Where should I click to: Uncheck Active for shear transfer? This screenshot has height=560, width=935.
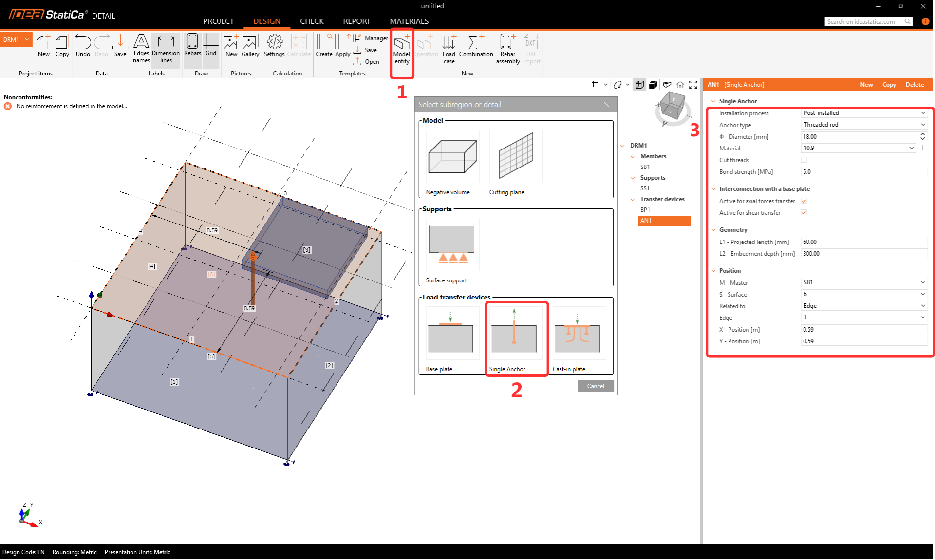tap(804, 213)
